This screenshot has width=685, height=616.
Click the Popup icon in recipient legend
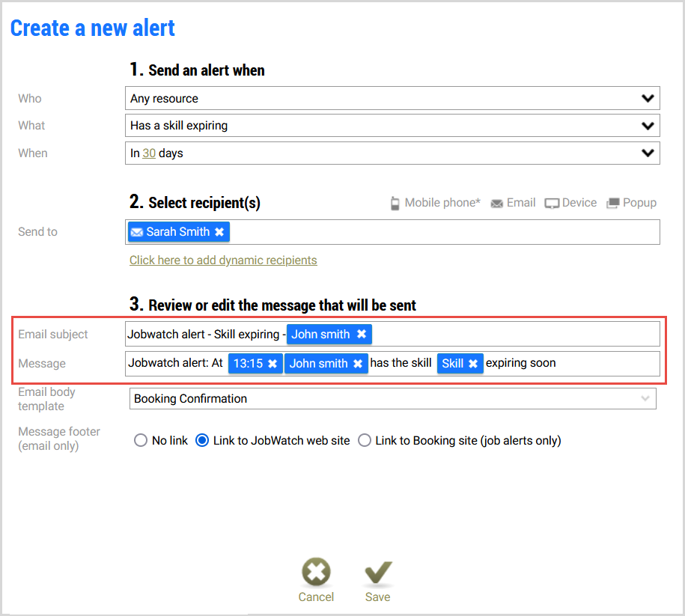tap(613, 203)
